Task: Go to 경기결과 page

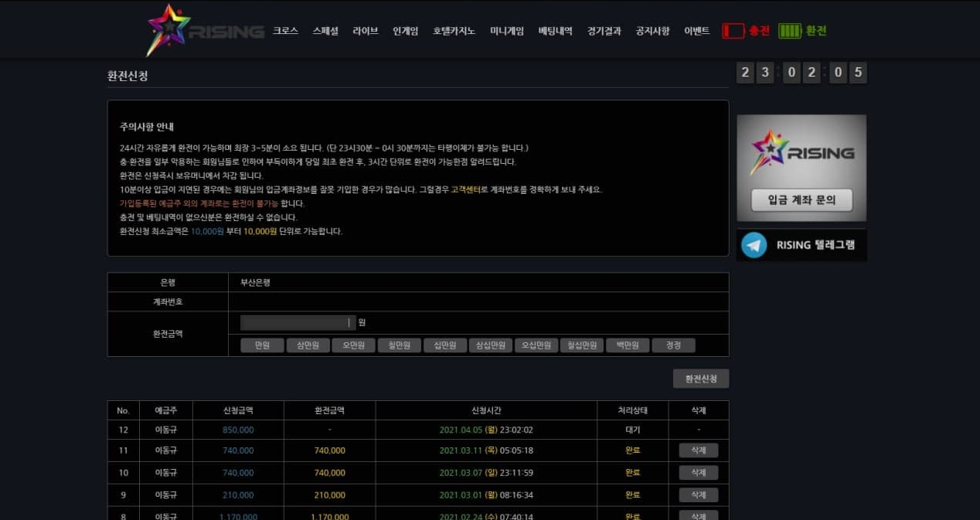Action: (604, 31)
